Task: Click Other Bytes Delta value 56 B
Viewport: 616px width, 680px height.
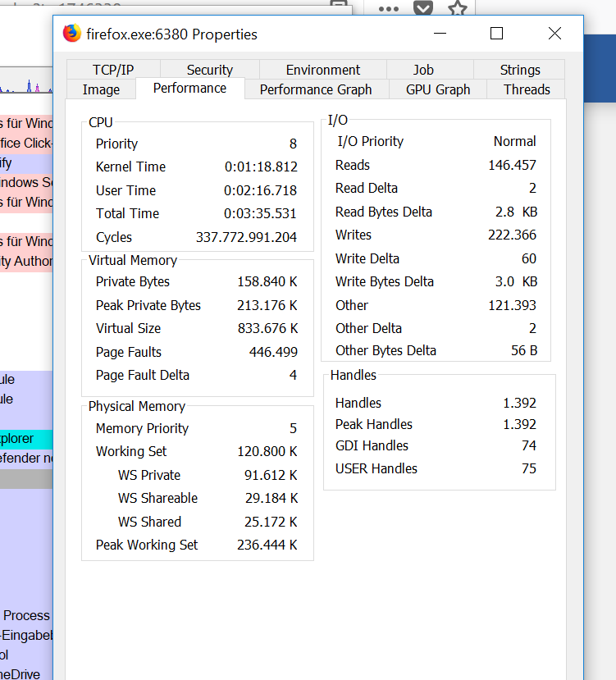Action: click(x=524, y=350)
